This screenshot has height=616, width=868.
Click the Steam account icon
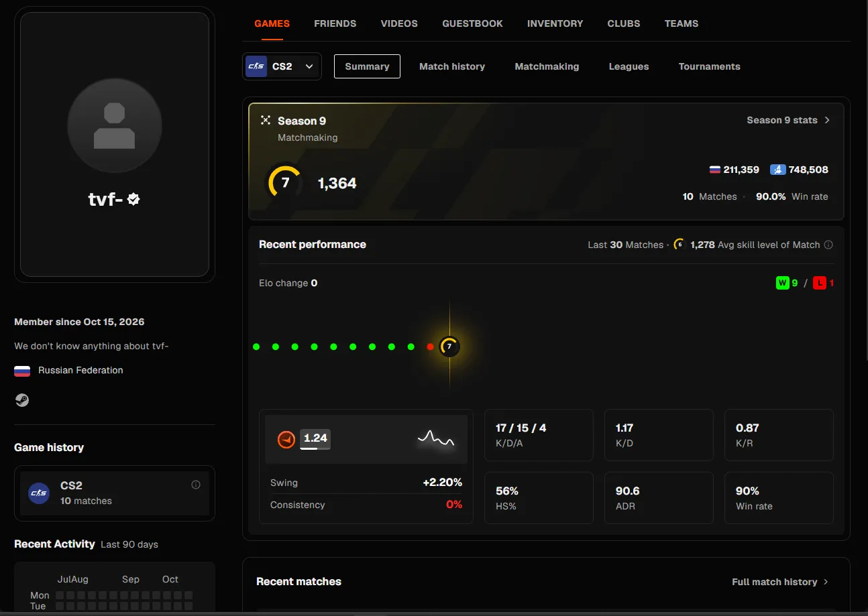[22, 400]
